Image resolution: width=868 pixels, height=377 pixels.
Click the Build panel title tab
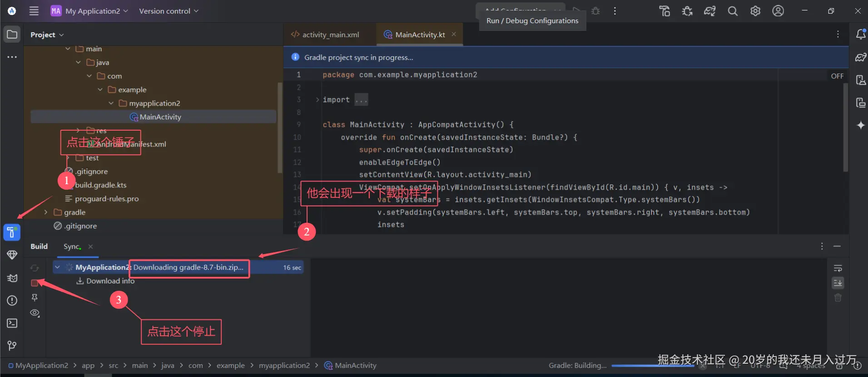coord(39,246)
